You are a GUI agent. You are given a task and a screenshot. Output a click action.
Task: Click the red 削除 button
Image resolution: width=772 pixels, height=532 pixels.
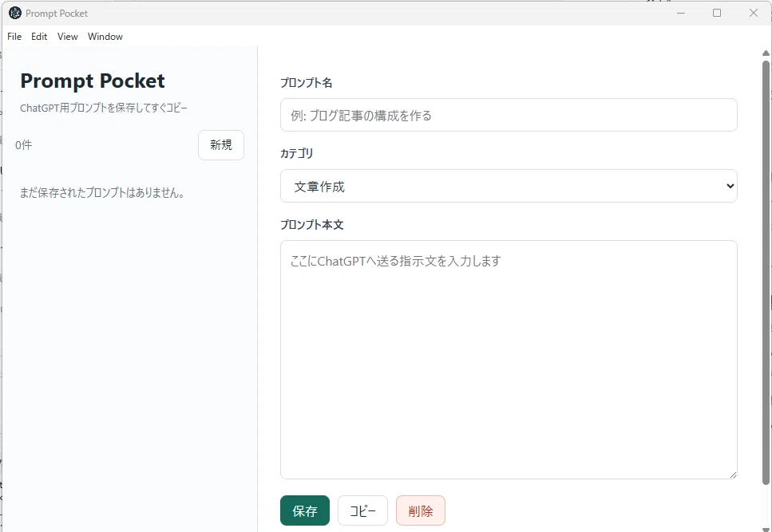point(421,510)
